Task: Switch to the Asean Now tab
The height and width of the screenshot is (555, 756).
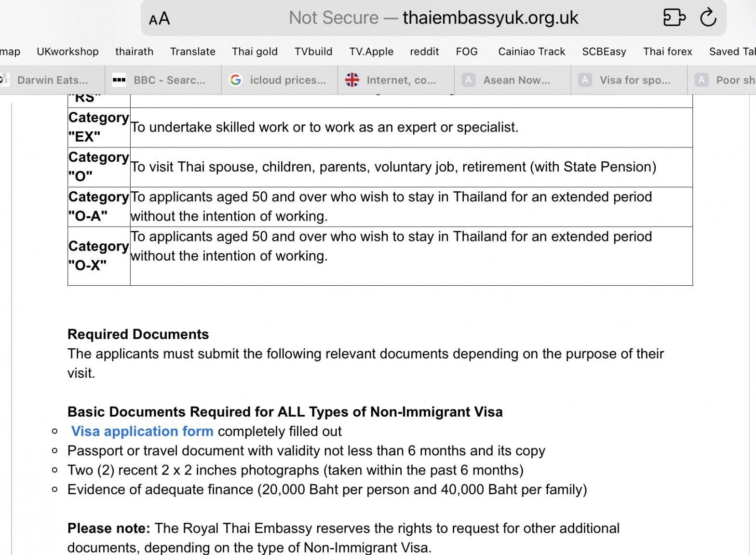Action: tap(513, 80)
